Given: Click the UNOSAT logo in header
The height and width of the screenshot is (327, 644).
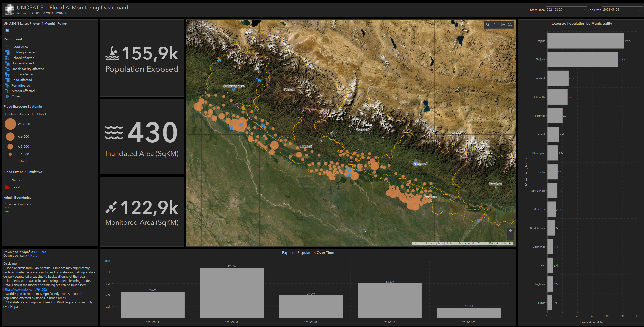Looking at the screenshot, I should [x=9, y=9].
